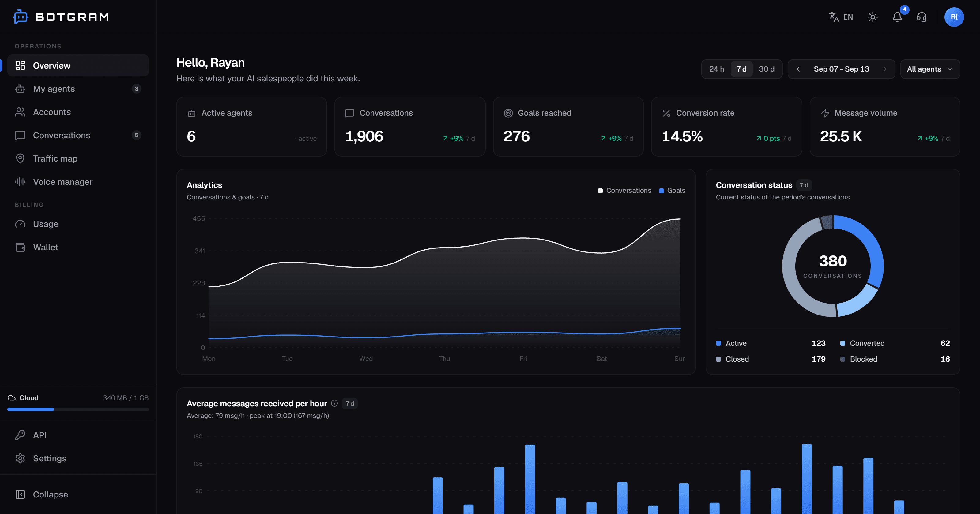The height and width of the screenshot is (514, 980).
Task: Select the 7 d time range
Action: pos(741,69)
